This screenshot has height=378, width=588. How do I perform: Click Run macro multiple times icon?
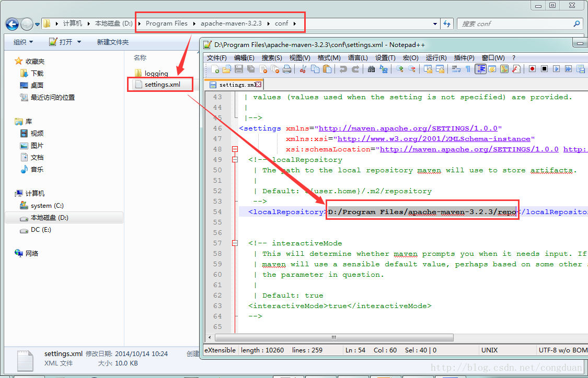(x=569, y=69)
